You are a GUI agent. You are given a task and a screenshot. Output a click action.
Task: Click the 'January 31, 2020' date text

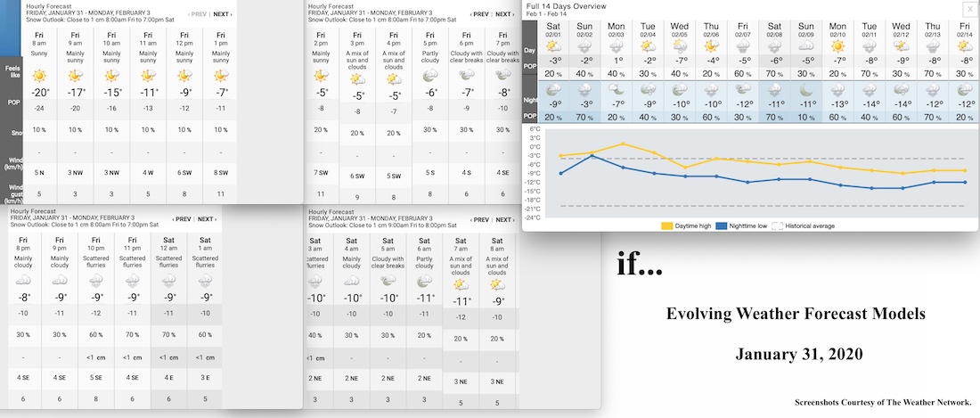pyautogui.click(x=799, y=354)
